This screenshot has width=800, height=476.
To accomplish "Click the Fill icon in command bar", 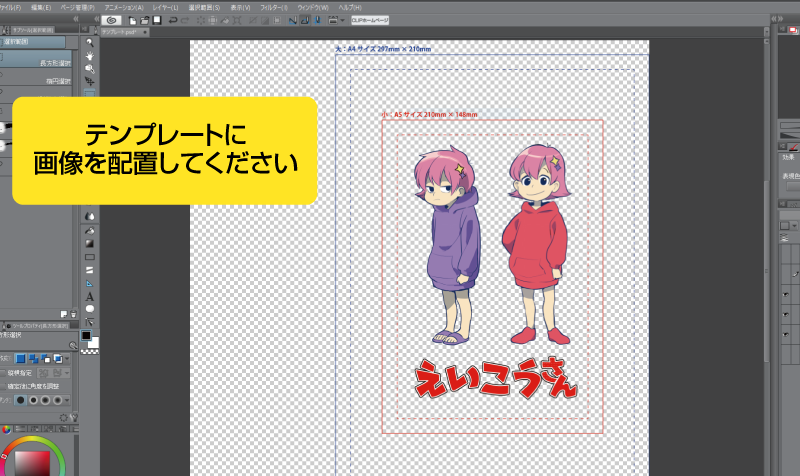I will point(225,20).
